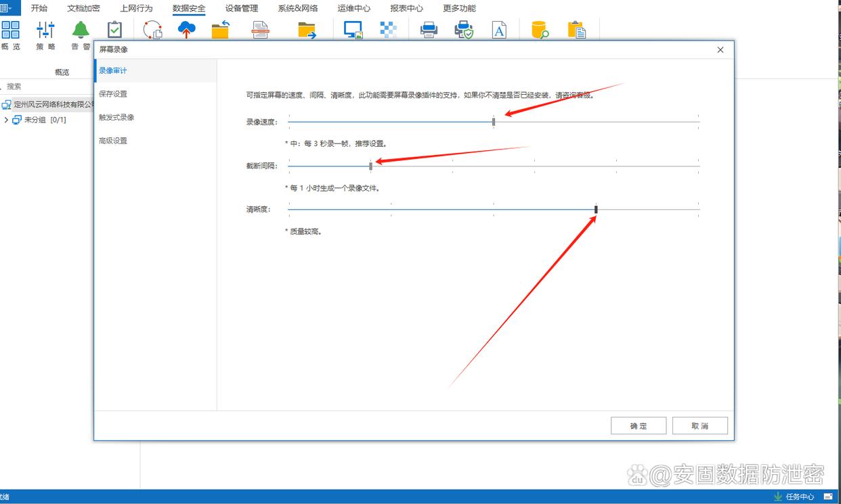Click the clipboard checkmark toolbar icon
841x504 pixels.
click(115, 30)
